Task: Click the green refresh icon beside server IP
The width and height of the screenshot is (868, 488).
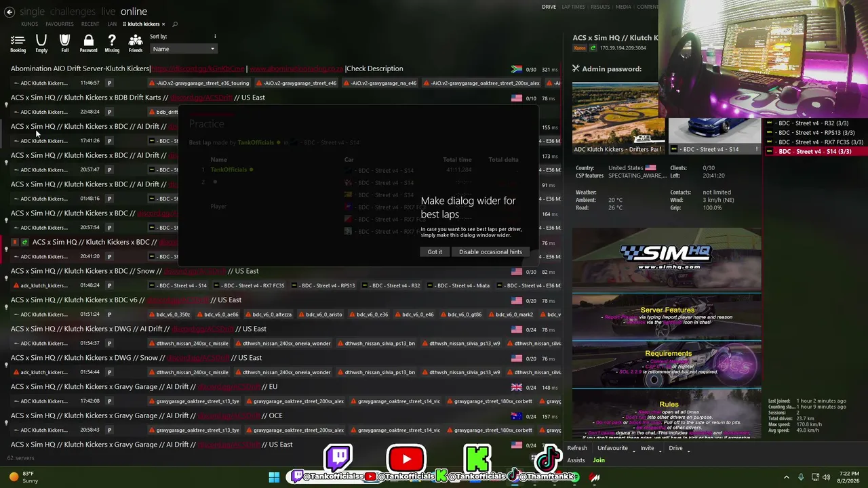Action: pos(593,48)
